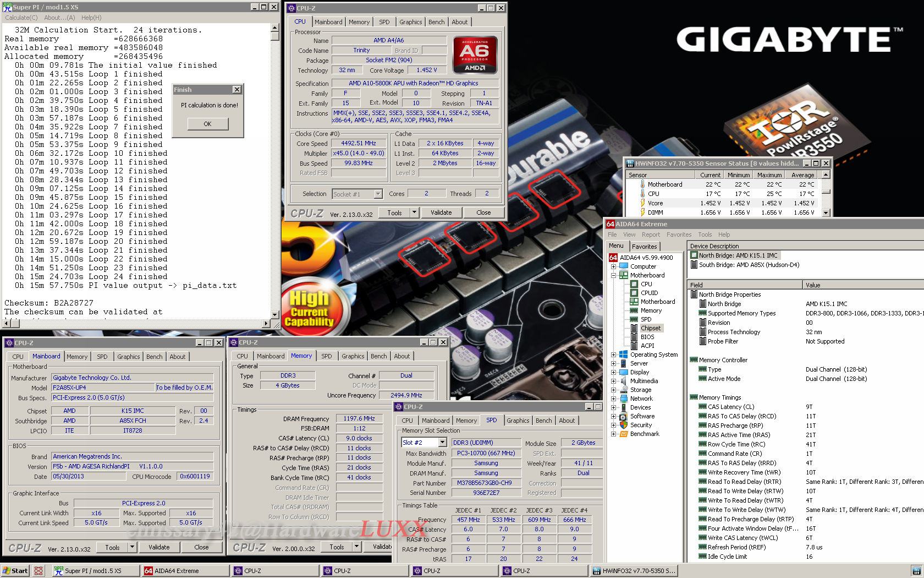The height and width of the screenshot is (578, 924).
Task: Open Bench tab in CPU-Z window with AMD logo
Action: pyautogui.click(x=437, y=22)
